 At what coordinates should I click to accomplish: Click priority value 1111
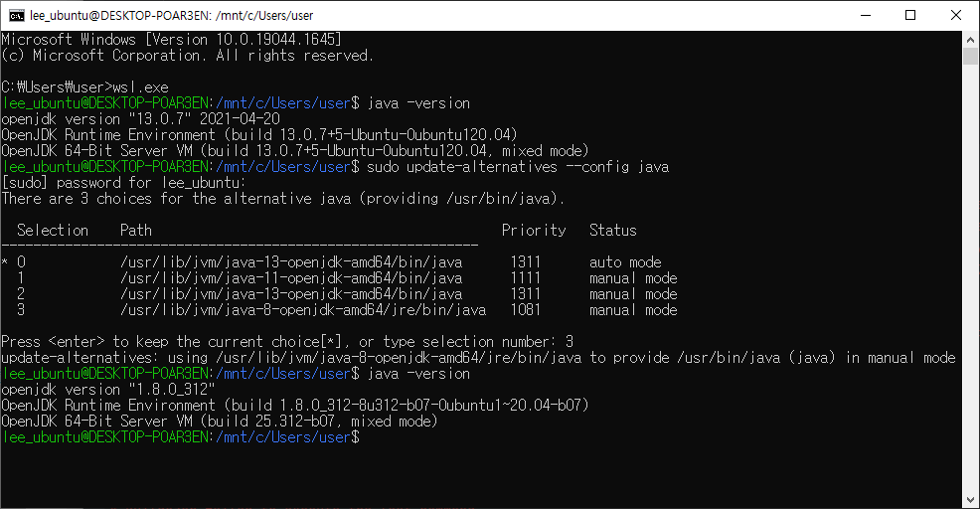526,278
